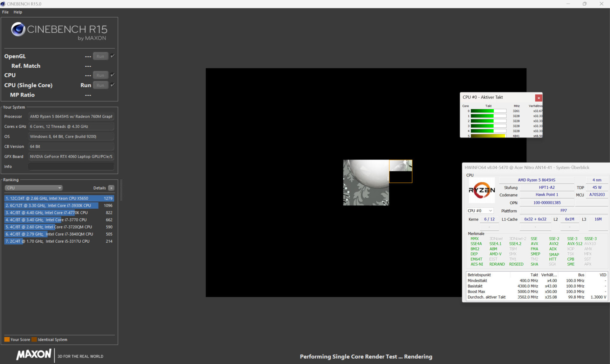Viewport: 610px width, 364px height.
Task: Click the Cinebench R15 logo icon
Action: (x=18, y=29)
